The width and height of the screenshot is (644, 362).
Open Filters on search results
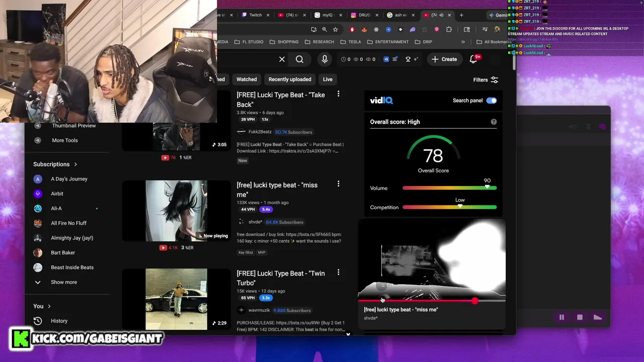point(486,80)
